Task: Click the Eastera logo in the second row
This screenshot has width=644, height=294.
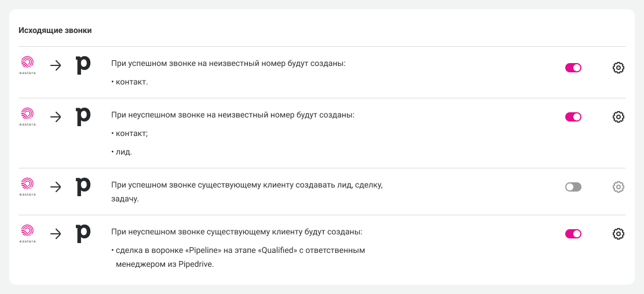Action: point(27,115)
